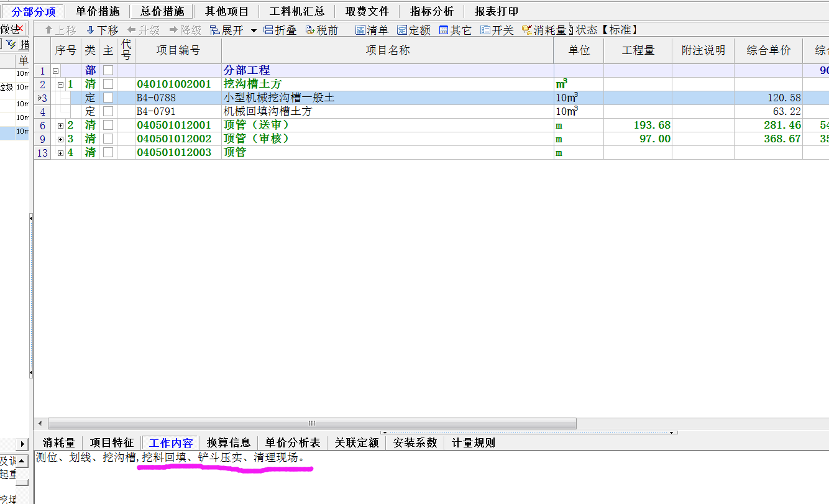Click the 消耗量 toolbar icon
Screen dimensions: 829x504
click(544, 30)
